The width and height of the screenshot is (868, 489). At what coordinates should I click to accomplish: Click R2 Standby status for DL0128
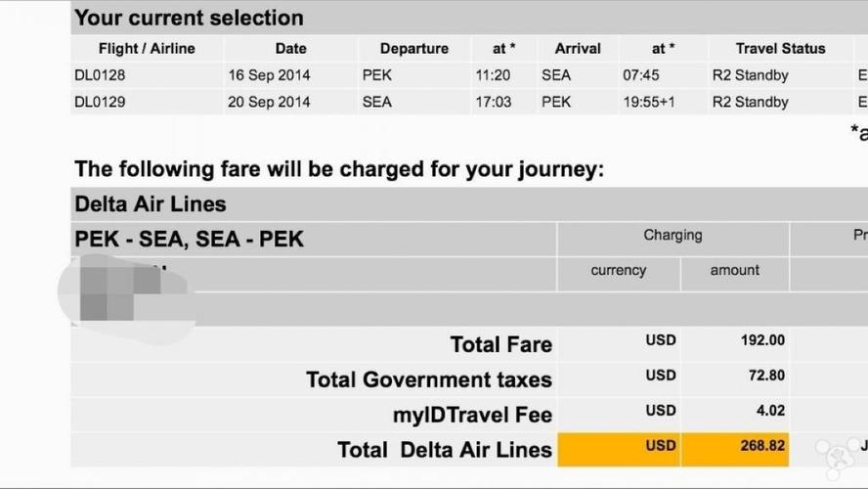750,75
